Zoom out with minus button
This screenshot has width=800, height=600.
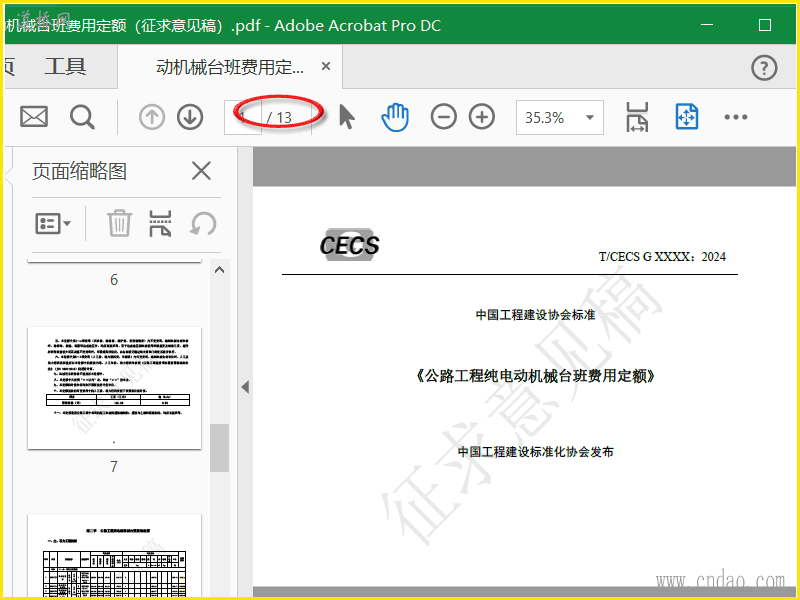(x=443, y=117)
